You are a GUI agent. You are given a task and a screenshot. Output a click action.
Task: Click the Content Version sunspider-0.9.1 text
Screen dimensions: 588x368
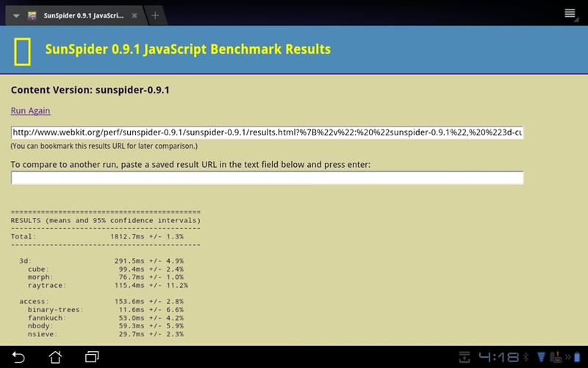point(90,90)
